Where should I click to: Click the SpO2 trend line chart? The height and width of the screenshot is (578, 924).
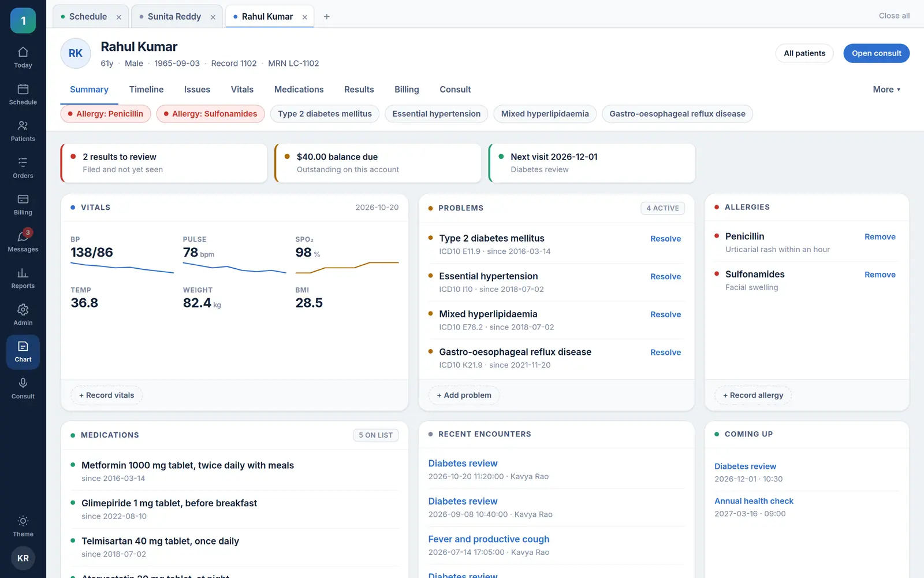pos(347,267)
